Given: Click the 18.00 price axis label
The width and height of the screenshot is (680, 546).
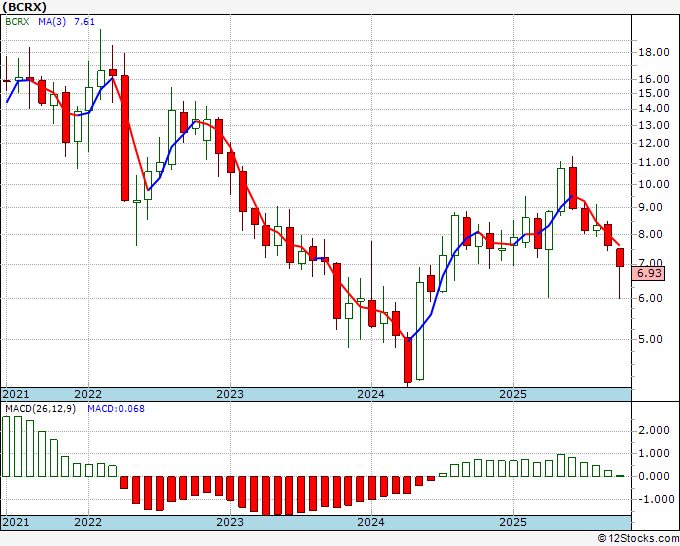Looking at the screenshot, I should tap(654, 52).
